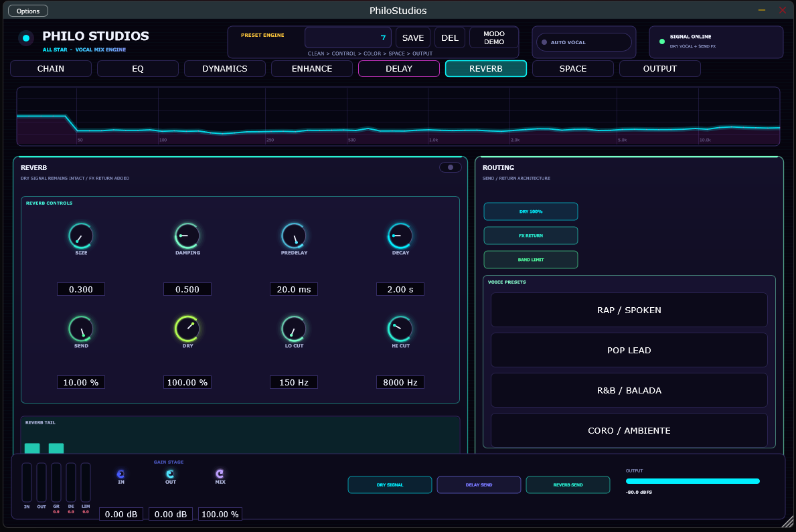Toggle the AUTO VOCAL switch
This screenshot has height=532, width=796.
point(584,42)
